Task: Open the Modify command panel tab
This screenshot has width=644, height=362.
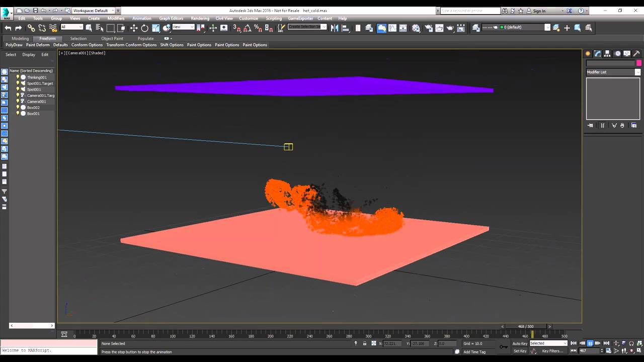Action: pyautogui.click(x=597, y=53)
